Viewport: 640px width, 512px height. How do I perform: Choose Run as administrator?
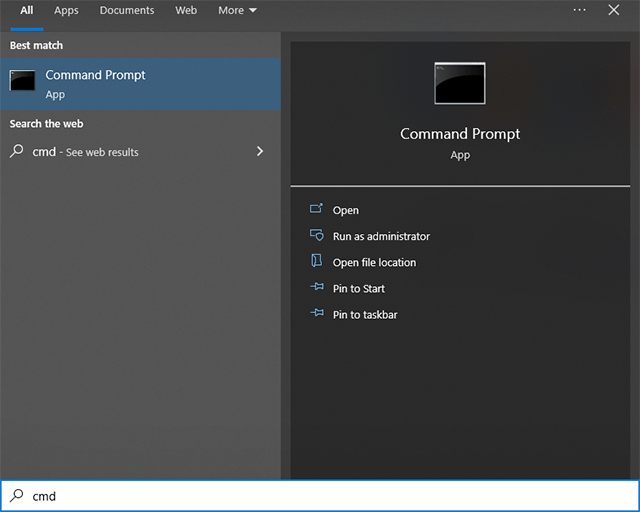[x=381, y=236]
